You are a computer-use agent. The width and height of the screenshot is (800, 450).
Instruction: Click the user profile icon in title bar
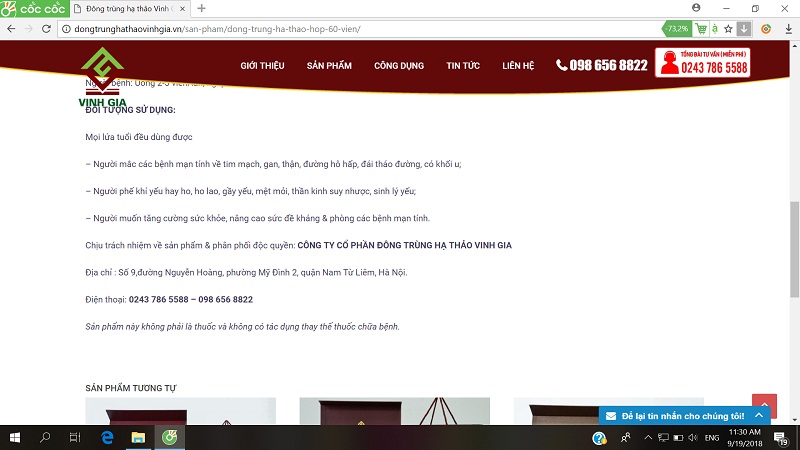[696, 8]
